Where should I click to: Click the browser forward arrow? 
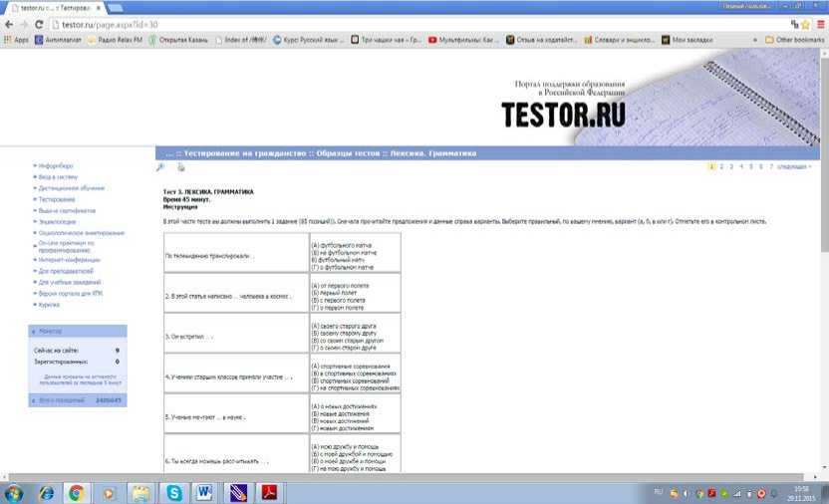(24, 24)
